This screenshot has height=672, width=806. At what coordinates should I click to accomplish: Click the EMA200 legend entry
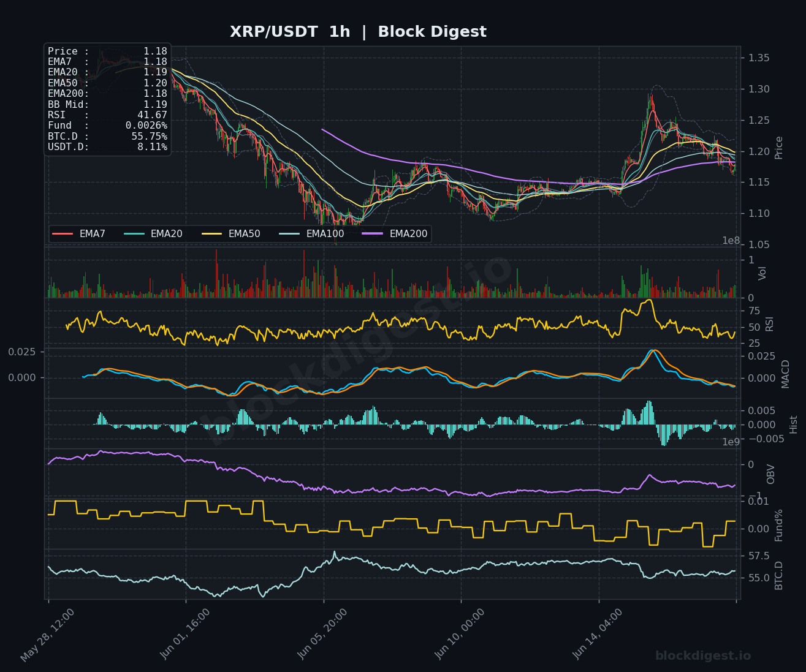pos(395,234)
